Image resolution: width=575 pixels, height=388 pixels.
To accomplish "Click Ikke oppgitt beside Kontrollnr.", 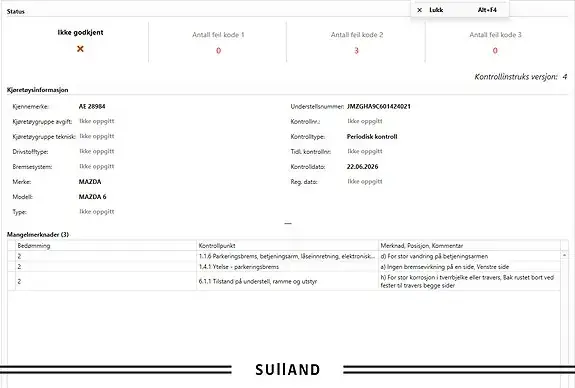I will click(x=365, y=121).
